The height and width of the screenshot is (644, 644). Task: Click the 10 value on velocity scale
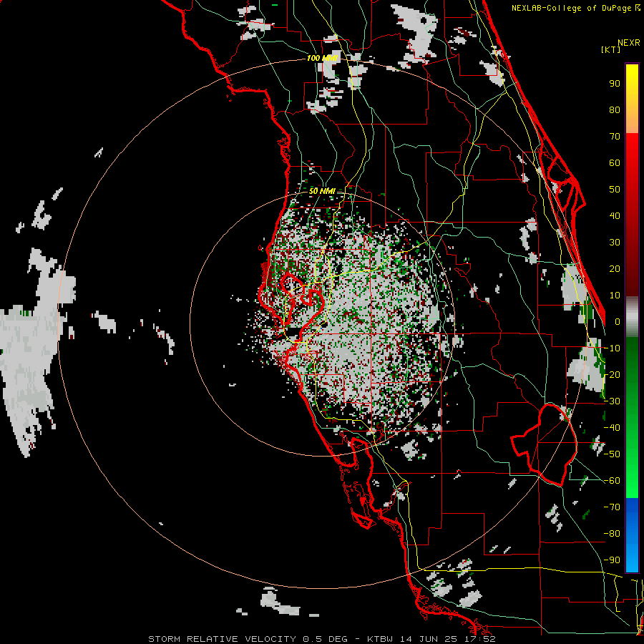(615, 296)
